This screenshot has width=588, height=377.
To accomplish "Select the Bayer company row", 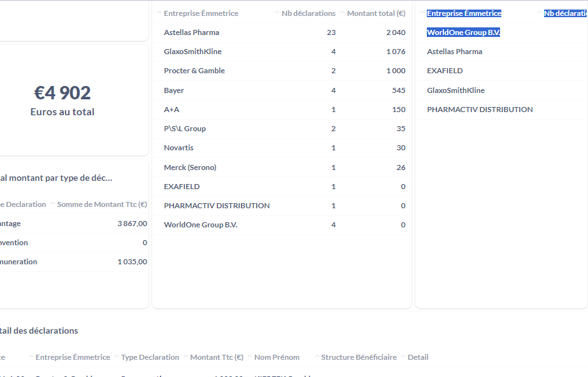I will (x=282, y=90).
